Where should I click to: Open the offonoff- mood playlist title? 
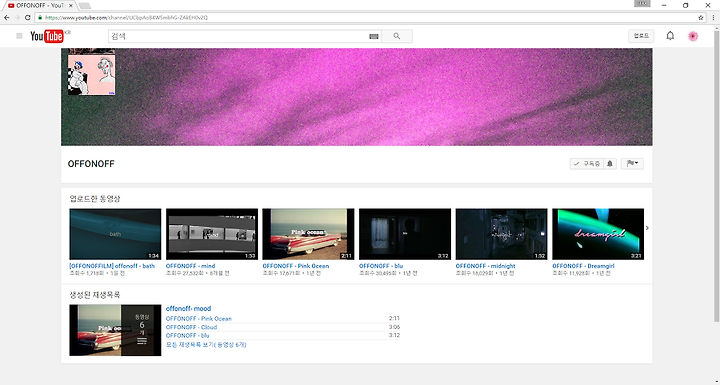tap(188, 309)
